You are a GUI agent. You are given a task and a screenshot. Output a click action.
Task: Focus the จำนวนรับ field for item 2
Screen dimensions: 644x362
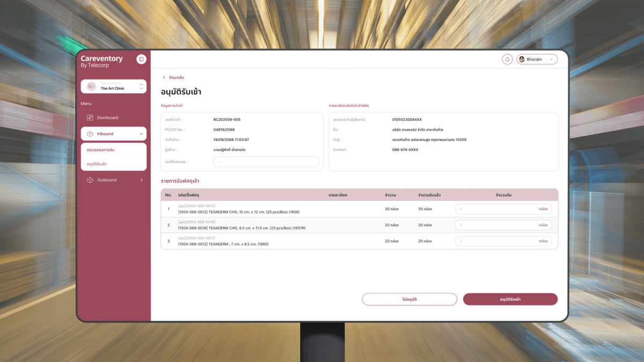(503, 225)
